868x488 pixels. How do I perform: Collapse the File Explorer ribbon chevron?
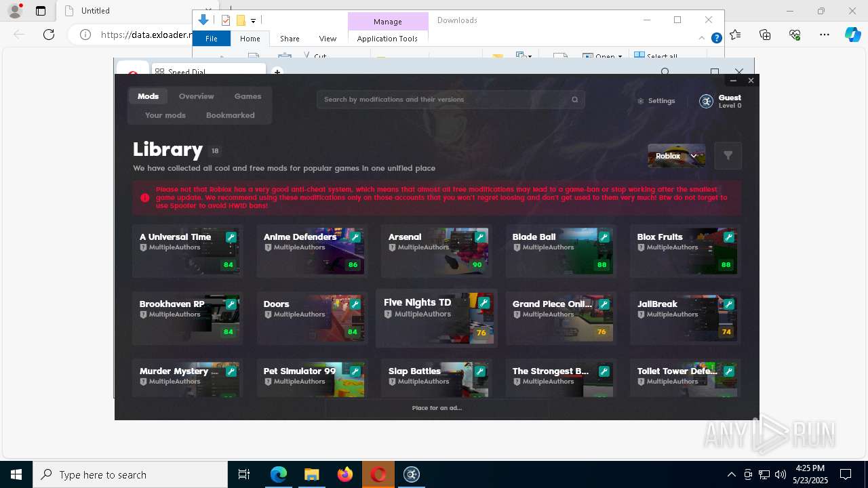(703, 39)
